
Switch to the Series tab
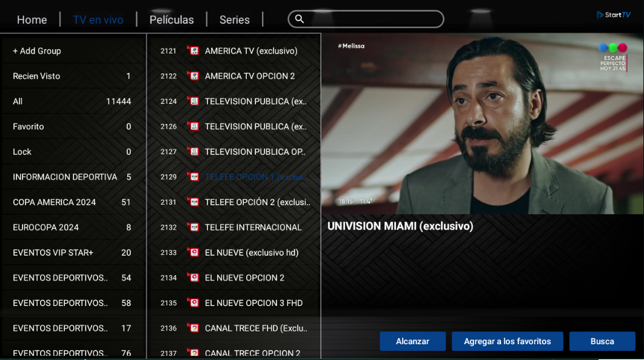tap(235, 19)
